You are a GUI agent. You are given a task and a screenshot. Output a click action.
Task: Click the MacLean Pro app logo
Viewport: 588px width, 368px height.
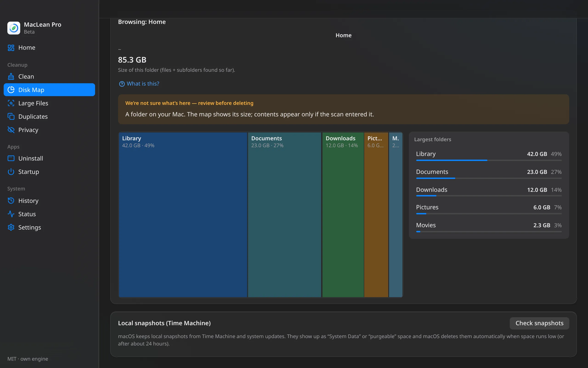click(x=14, y=28)
